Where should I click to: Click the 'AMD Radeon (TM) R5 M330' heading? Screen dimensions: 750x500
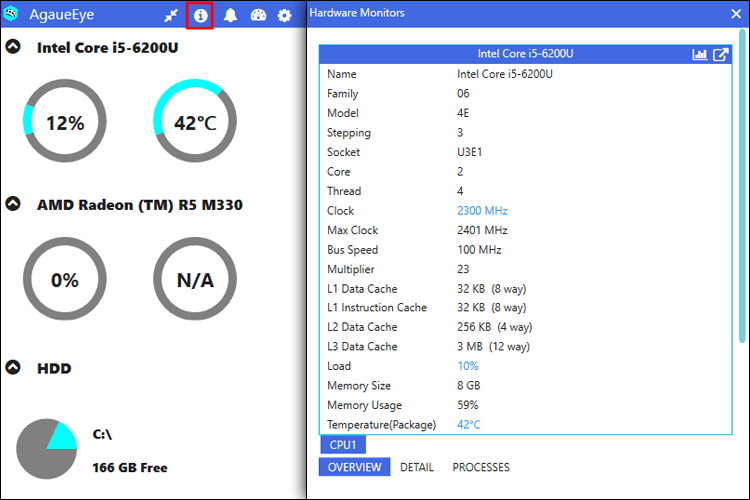coord(140,205)
